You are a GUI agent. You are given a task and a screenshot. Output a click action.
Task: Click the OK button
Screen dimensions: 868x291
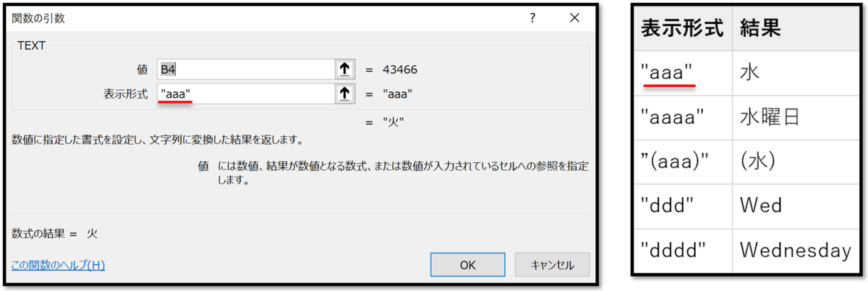tap(468, 265)
